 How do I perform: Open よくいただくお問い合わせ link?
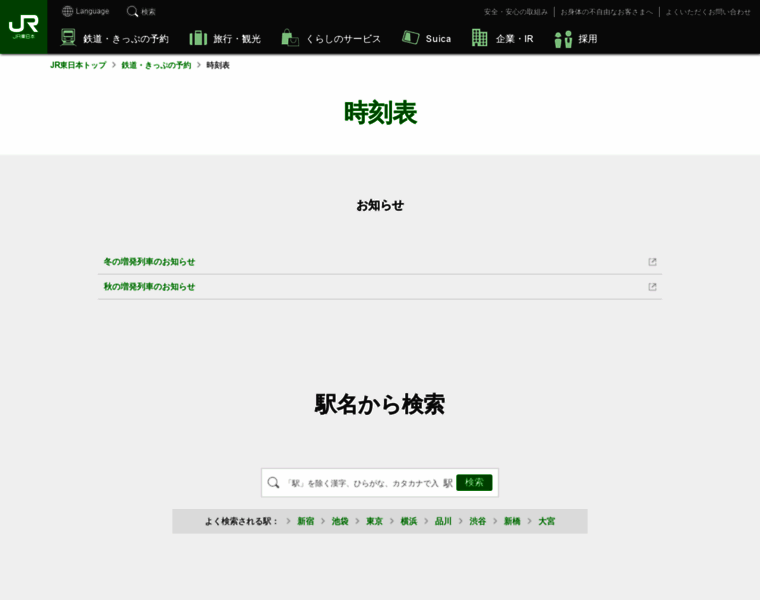click(708, 12)
